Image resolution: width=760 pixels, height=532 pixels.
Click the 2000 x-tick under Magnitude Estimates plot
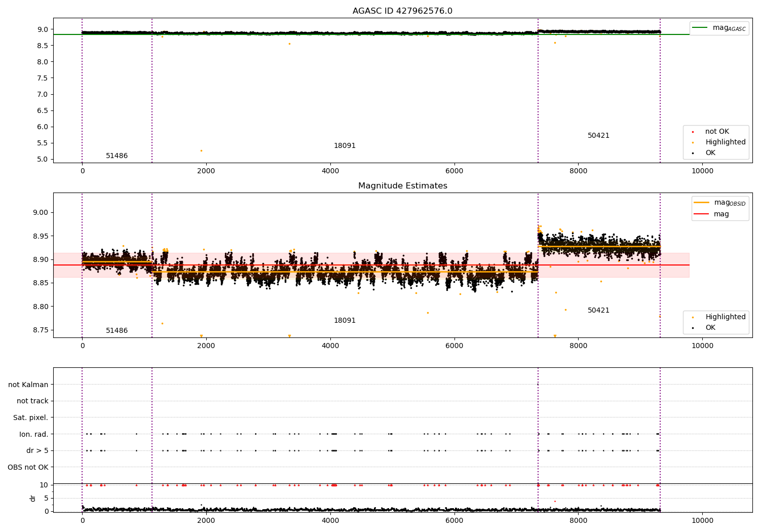click(x=206, y=346)
